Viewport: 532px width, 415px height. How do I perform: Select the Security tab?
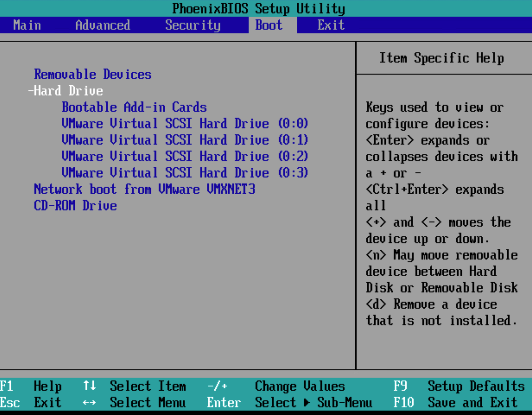point(193,25)
